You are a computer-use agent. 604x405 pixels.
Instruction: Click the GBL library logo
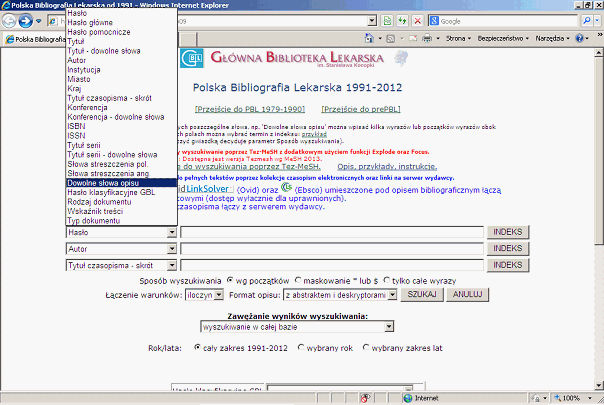point(191,58)
